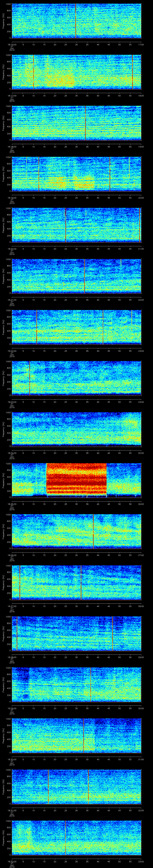Click the red impulse line near second 34 in the 18:18 panel
153x868 pixels.
click(85, 123)
